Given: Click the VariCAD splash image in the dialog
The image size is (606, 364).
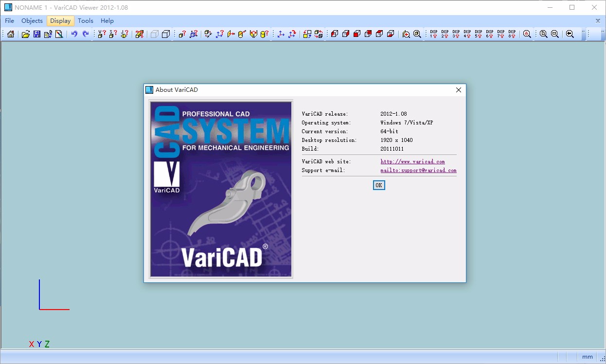Looking at the screenshot, I should 221,189.
